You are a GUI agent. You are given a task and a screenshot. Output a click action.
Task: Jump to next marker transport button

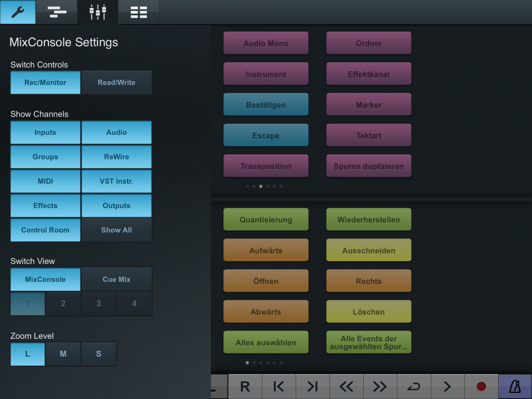click(x=313, y=387)
